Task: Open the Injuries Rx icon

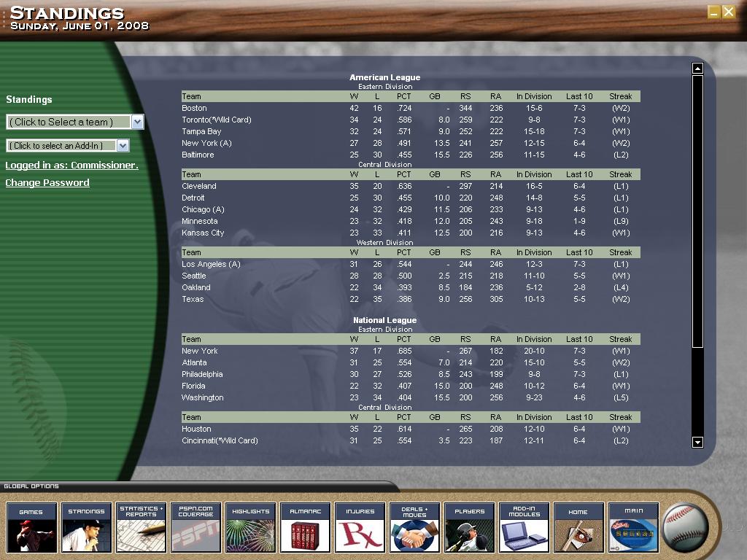Action: point(360,527)
